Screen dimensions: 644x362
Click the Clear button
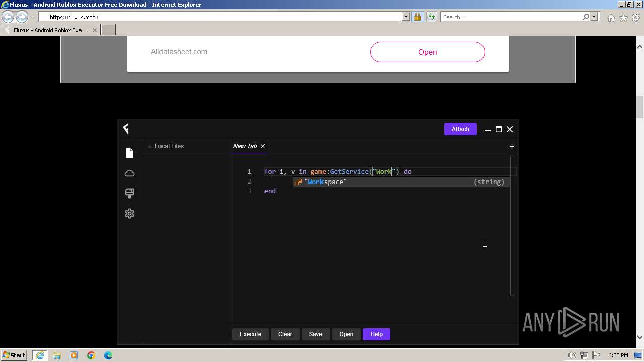pyautogui.click(x=285, y=334)
